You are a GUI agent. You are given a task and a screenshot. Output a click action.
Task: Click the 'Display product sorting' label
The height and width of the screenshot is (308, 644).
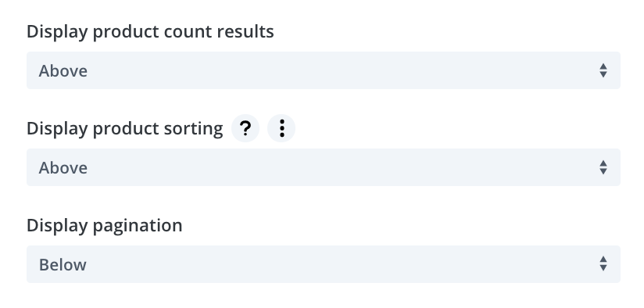pyautogui.click(x=125, y=128)
